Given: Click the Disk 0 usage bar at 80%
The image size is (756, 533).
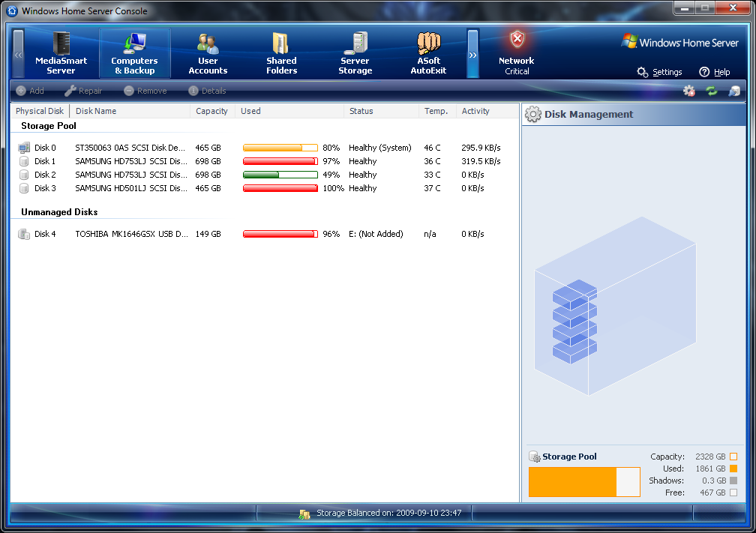Looking at the screenshot, I should click(x=280, y=148).
